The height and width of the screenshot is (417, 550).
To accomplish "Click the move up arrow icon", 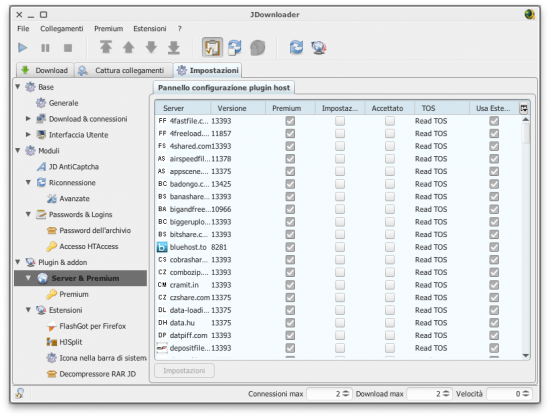I will click(x=128, y=47).
